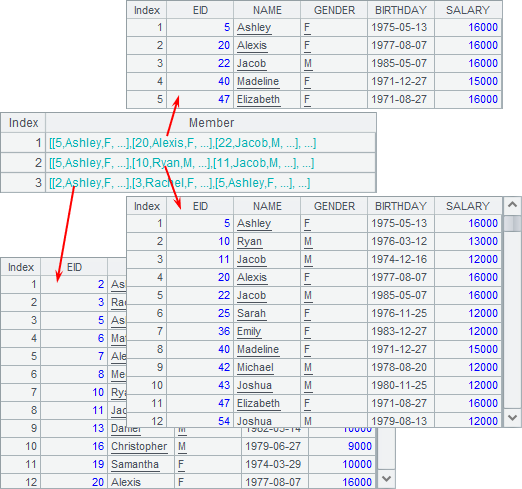Select EID 54 cell in middle table
The image size is (522, 489).
(x=200, y=421)
